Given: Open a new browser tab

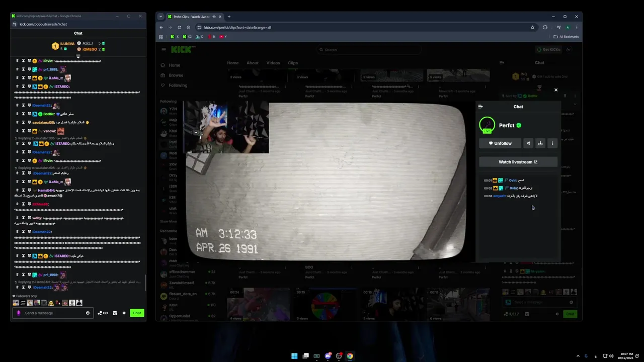Looking at the screenshot, I should pos(229,17).
